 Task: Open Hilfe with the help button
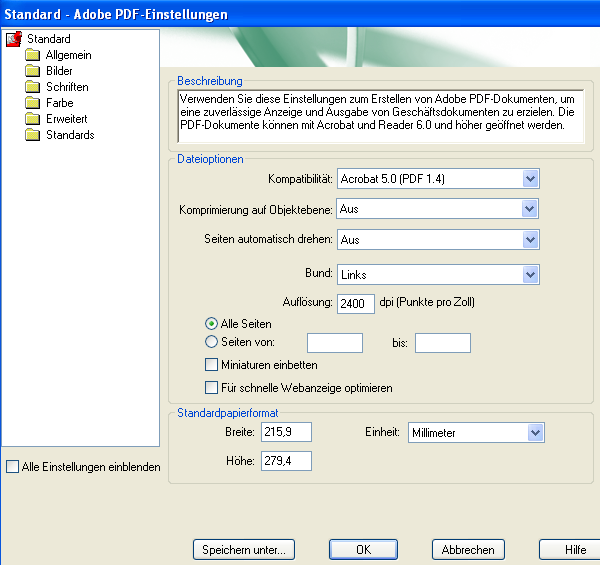pos(570,550)
